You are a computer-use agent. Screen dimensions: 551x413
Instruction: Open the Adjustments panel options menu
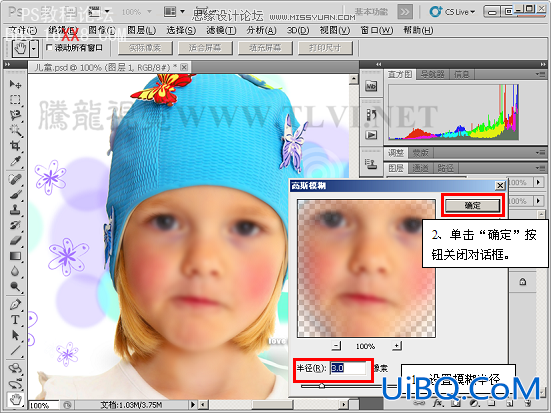[540, 153]
